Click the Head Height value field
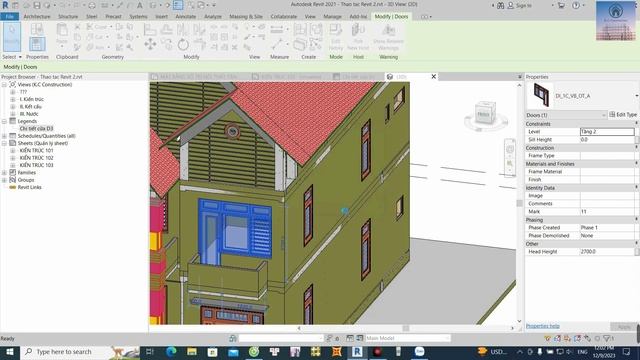Screen dimensions: 640x360 [x=607, y=252]
